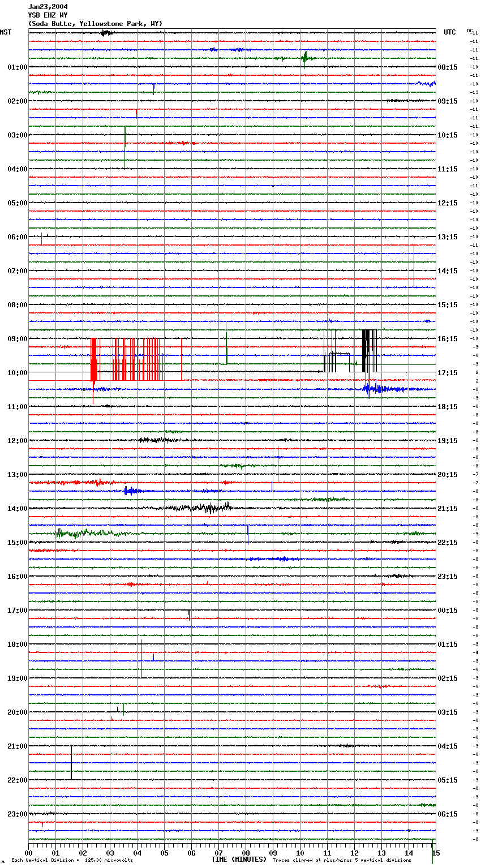This screenshot has height=868, width=481.
Task: Select the 18:00 MST row label
Action: tap(17, 644)
